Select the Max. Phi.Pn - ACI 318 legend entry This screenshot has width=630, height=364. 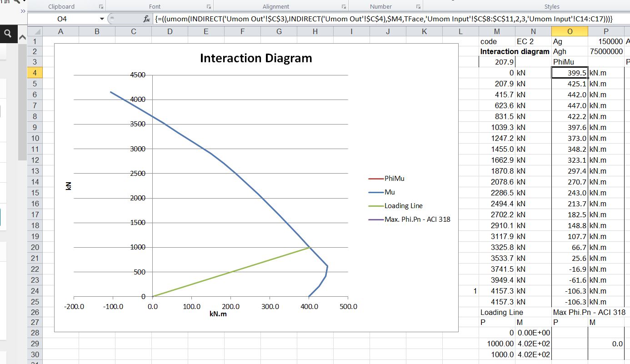(417, 219)
